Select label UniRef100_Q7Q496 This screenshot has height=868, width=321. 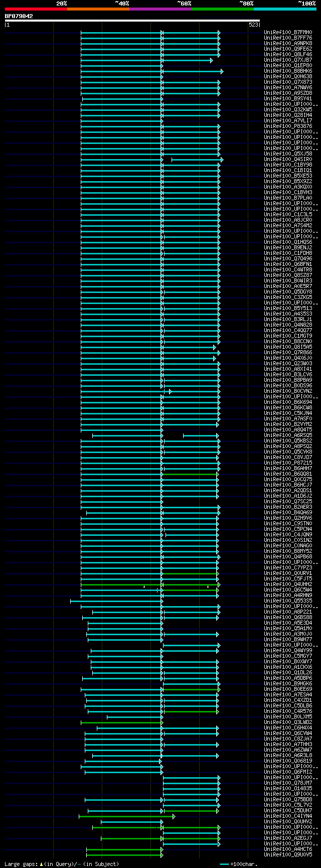point(288,259)
